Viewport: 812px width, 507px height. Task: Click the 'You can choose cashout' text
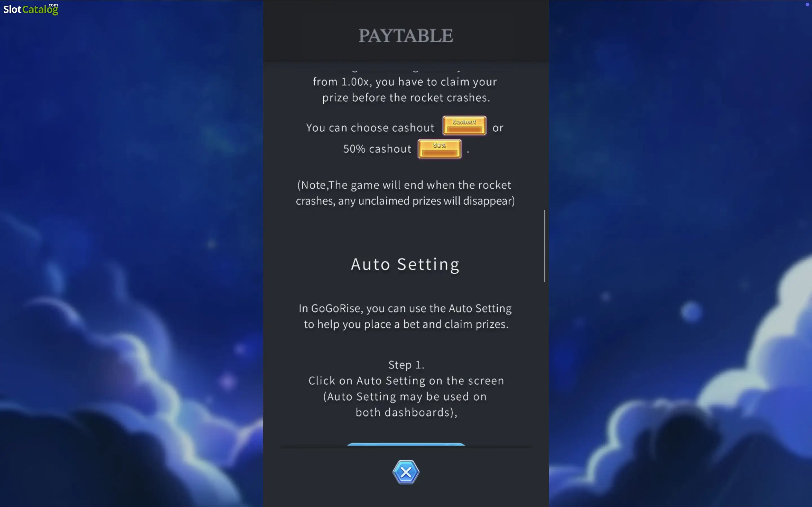point(370,128)
